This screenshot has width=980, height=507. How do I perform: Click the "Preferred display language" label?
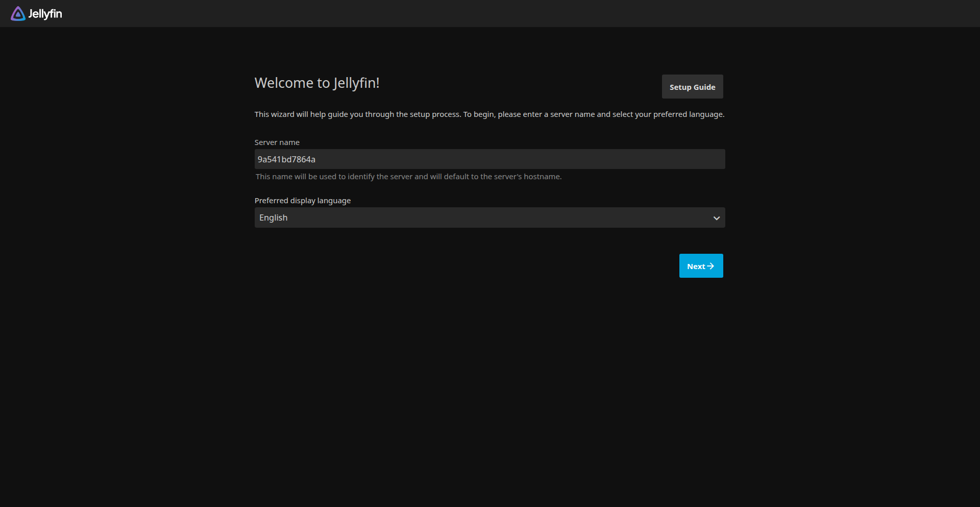(x=302, y=201)
